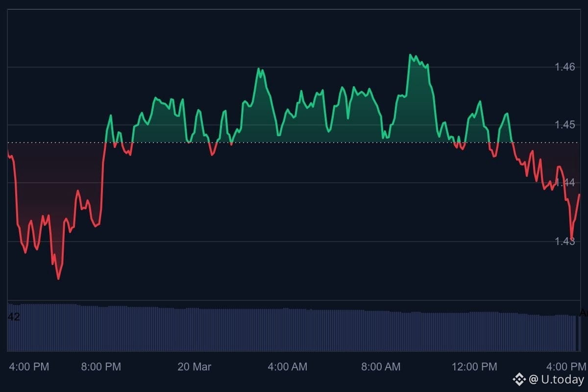588x392 pixels.
Task: Click the 12:00 PM time label
Action: click(474, 367)
